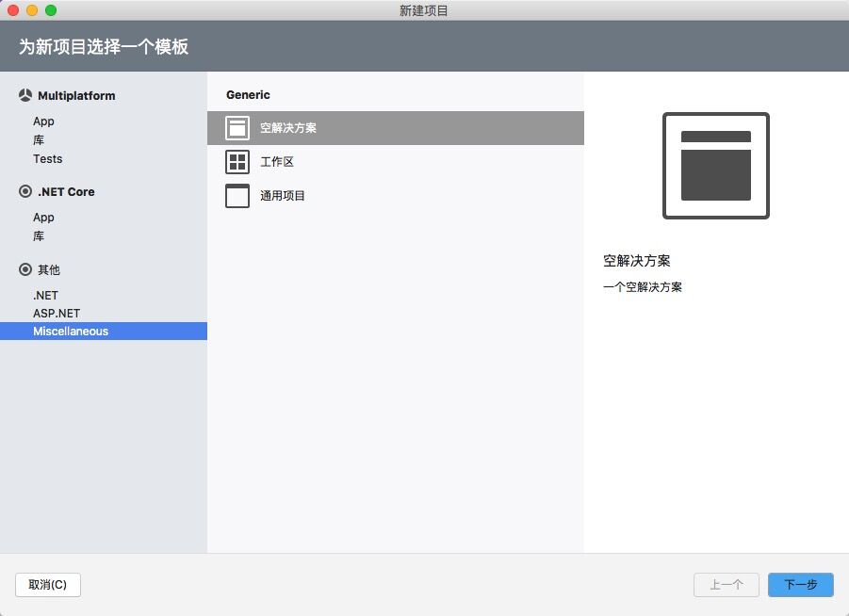This screenshot has width=849, height=616.
Task: Select the Miscellaneous category
Action: click(x=104, y=332)
